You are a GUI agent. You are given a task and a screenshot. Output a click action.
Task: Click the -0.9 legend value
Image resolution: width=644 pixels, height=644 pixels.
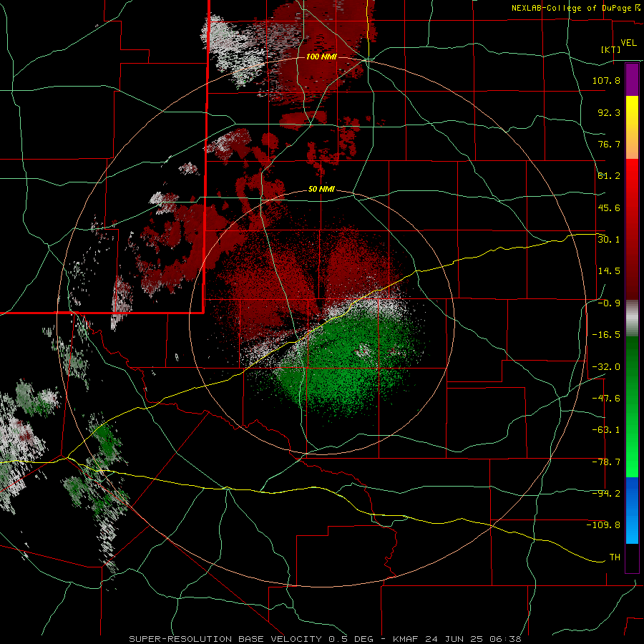point(609,303)
